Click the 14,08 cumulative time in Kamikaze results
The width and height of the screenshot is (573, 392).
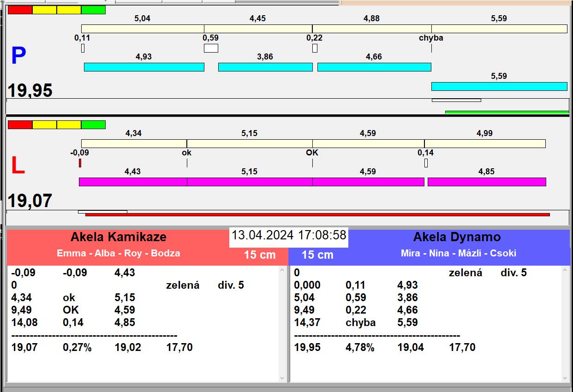(25, 322)
